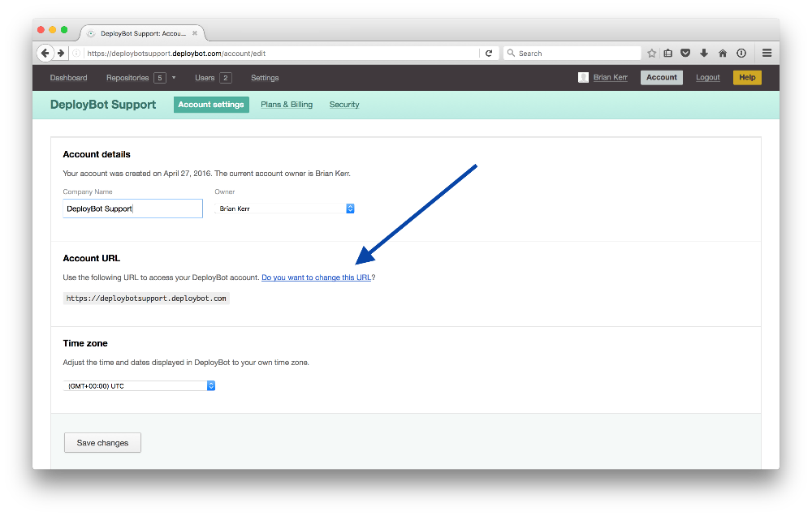
Task: Open the Owner dropdown showing Brian Kerr
Action: coord(284,209)
